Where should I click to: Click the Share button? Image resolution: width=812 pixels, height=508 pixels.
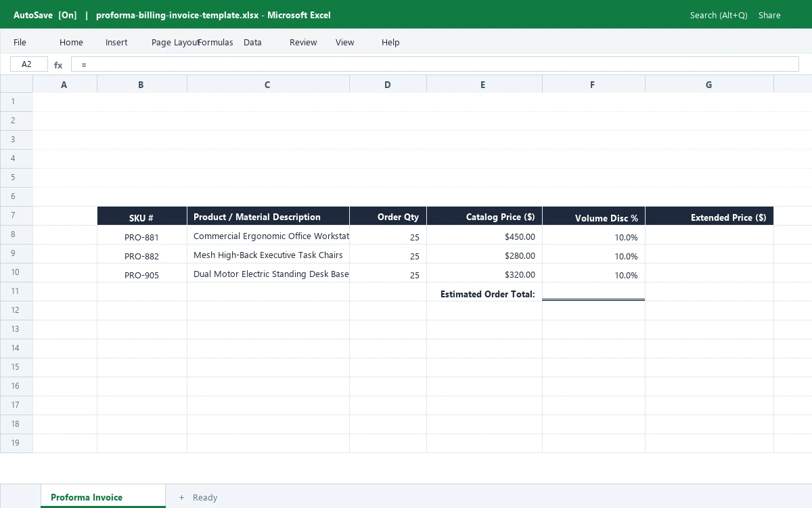[x=769, y=15]
